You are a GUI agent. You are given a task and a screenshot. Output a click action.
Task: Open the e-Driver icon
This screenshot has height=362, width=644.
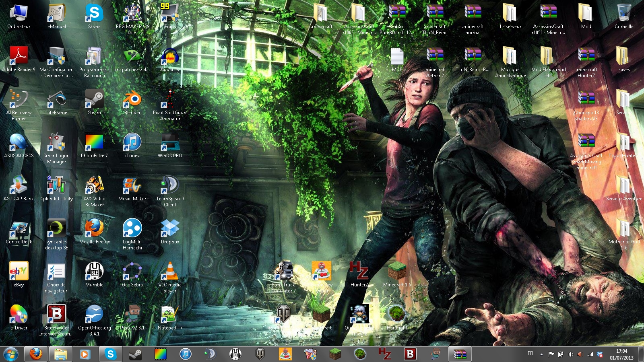click(x=19, y=317)
